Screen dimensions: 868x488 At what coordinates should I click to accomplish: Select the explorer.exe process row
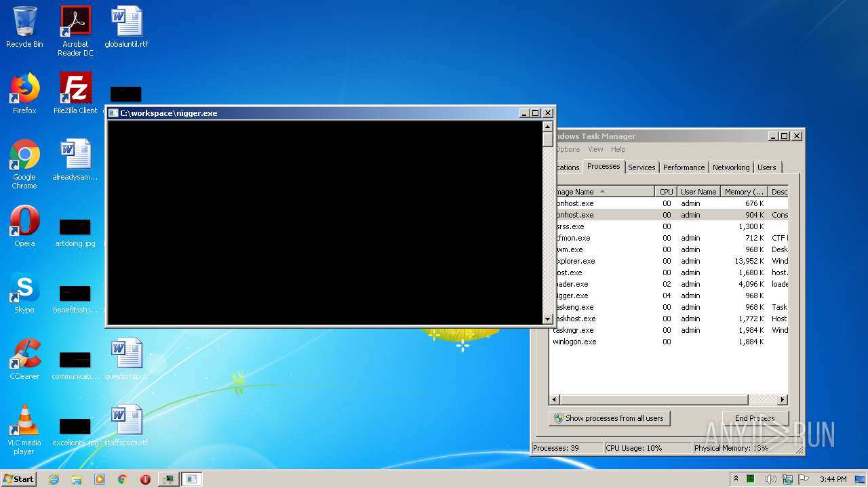[671, 261]
